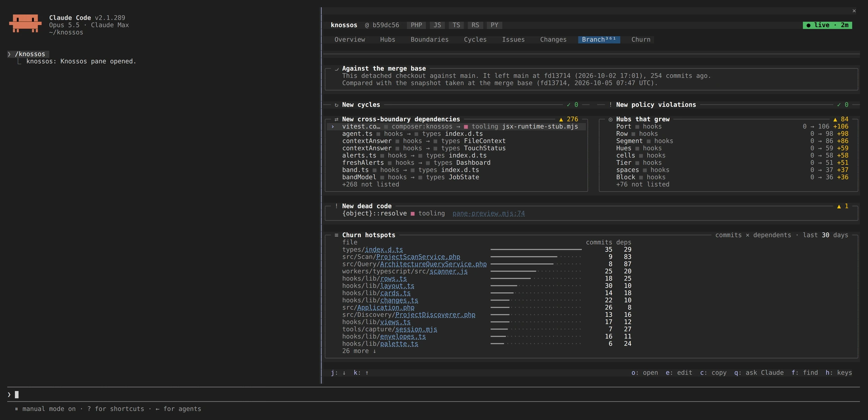Click the Claude Code crab logo
Image resolution: width=868 pixels, height=420 pixels.
pyautogui.click(x=25, y=24)
